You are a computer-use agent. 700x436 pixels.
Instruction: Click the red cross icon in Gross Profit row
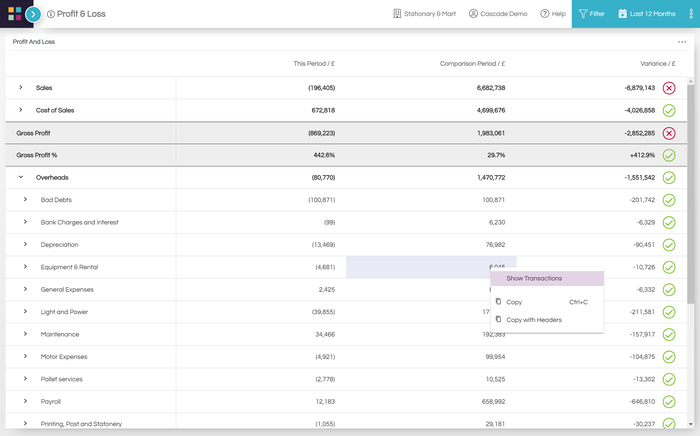tap(669, 133)
